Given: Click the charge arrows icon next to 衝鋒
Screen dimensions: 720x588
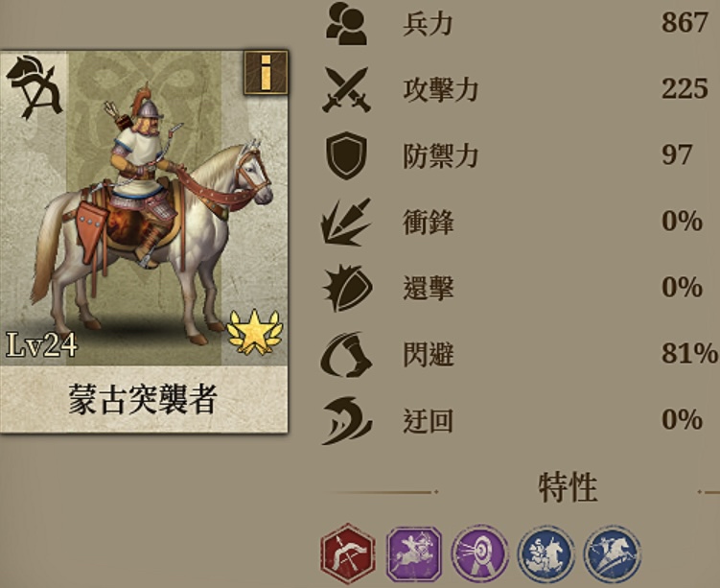Looking at the screenshot, I should 346,223.
